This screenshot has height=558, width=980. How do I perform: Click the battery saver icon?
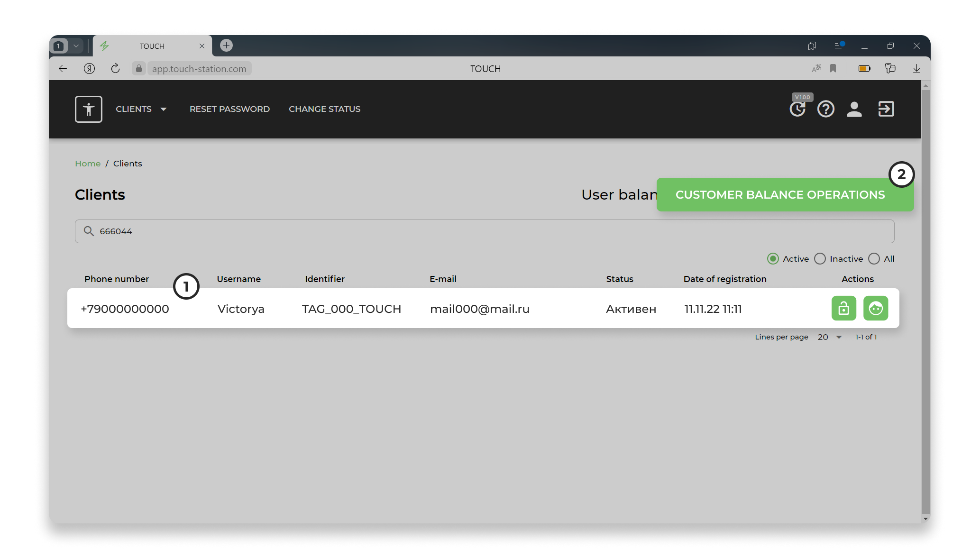click(x=864, y=69)
